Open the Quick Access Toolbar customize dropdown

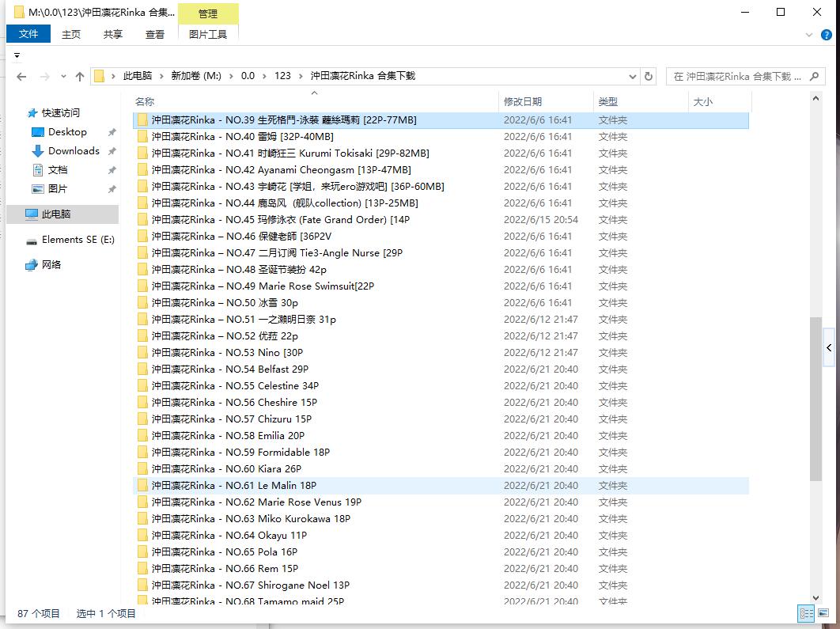click(x=17, y=55)
